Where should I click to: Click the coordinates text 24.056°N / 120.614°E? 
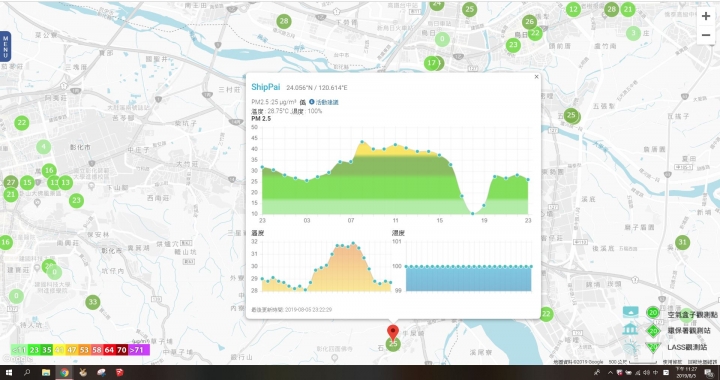pos(317,88)
